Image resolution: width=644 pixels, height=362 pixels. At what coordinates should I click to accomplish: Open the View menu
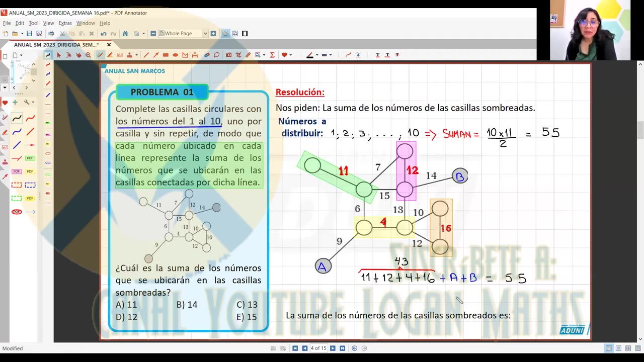click(x=48, y=23)
